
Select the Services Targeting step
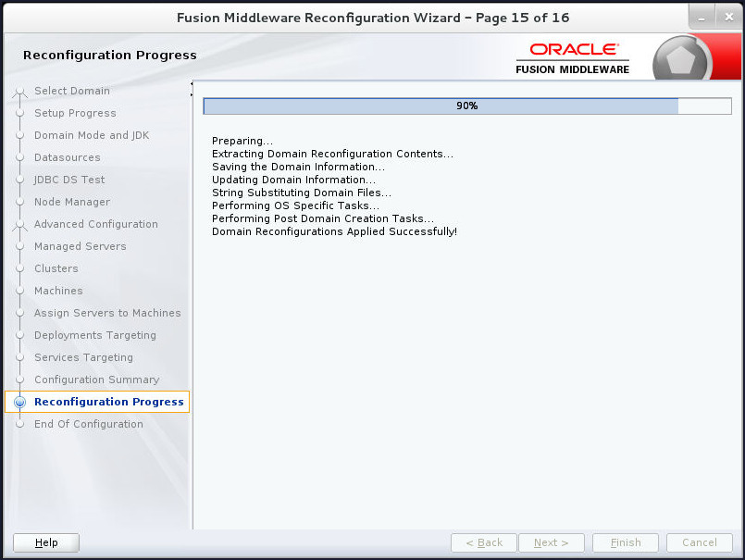(83, 357)
